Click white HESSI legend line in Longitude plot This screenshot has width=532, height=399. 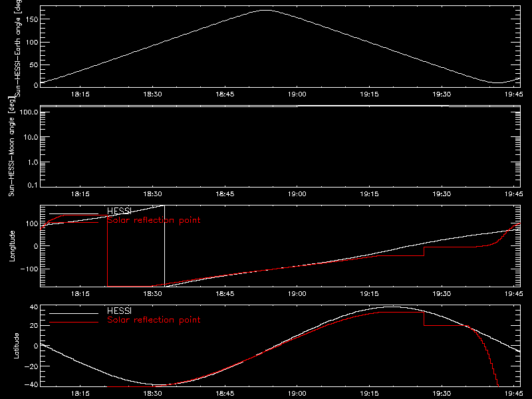74,213
